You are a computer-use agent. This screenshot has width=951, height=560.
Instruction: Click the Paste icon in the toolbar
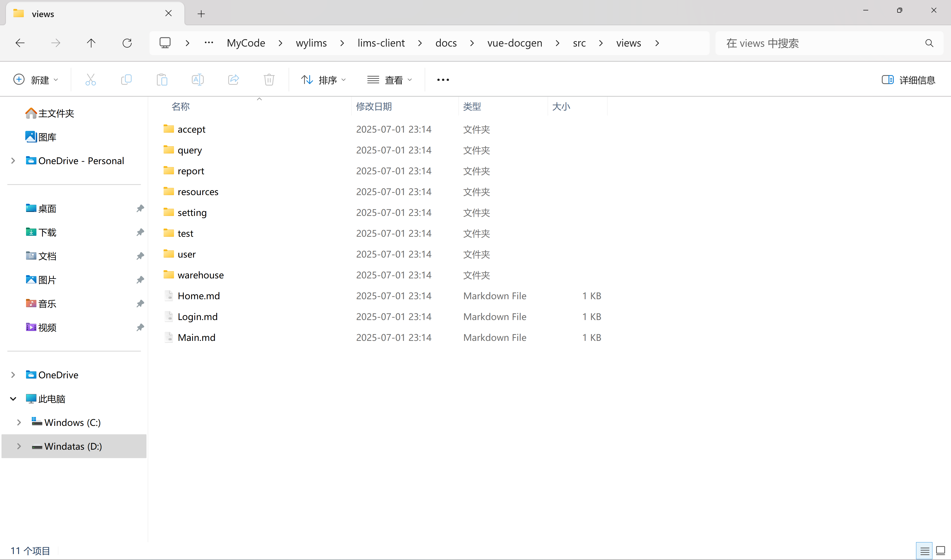[x=162, y=80]
